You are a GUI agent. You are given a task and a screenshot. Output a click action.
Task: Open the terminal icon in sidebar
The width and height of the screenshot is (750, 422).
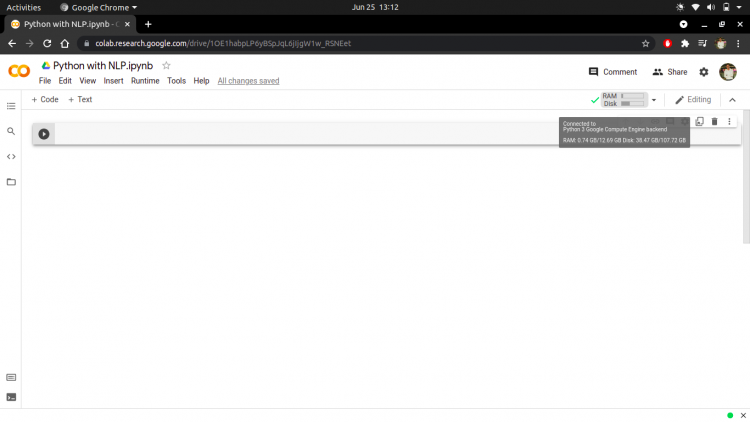pos(11,397)
